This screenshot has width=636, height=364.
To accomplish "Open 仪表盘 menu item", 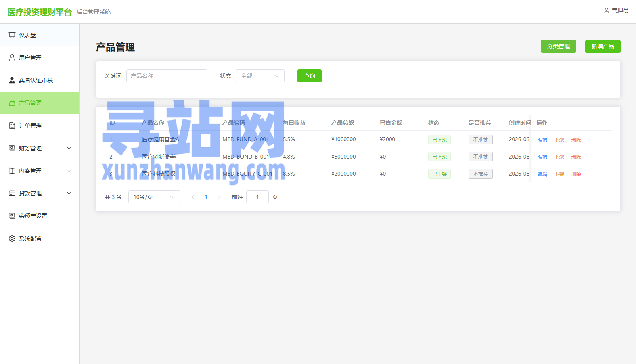I will (40, 35).
